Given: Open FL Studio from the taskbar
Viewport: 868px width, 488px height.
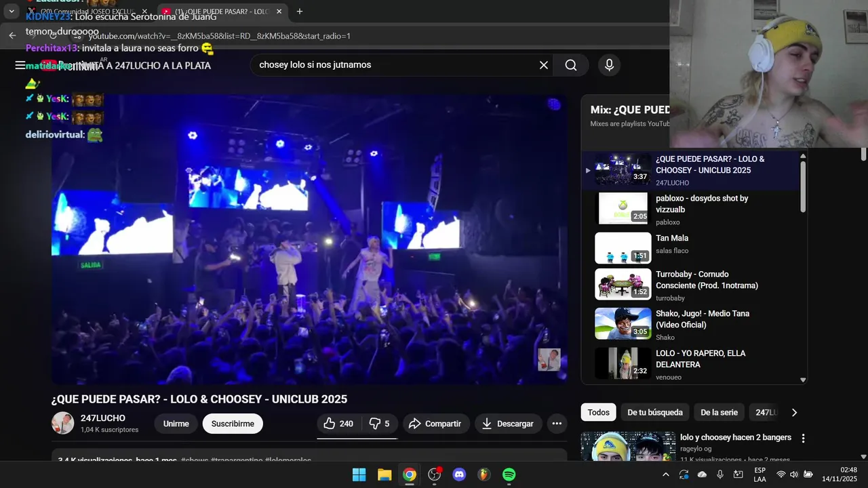Looking at the screenshot, I should click(484, 474).
